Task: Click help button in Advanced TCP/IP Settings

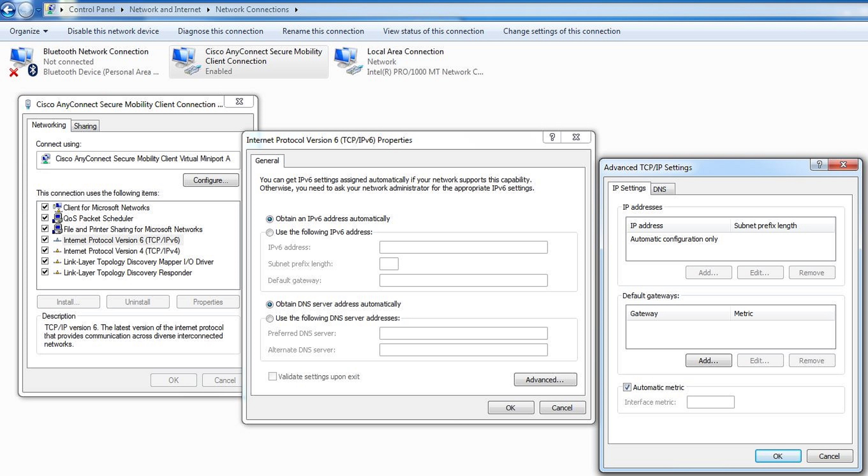Action: [819, 164]
